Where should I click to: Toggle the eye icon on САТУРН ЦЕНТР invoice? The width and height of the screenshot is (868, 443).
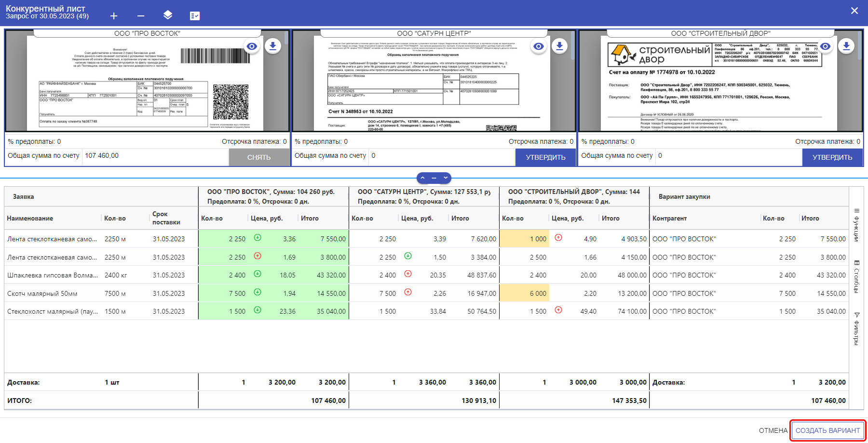pyautogui.click(x=539, y=46)
